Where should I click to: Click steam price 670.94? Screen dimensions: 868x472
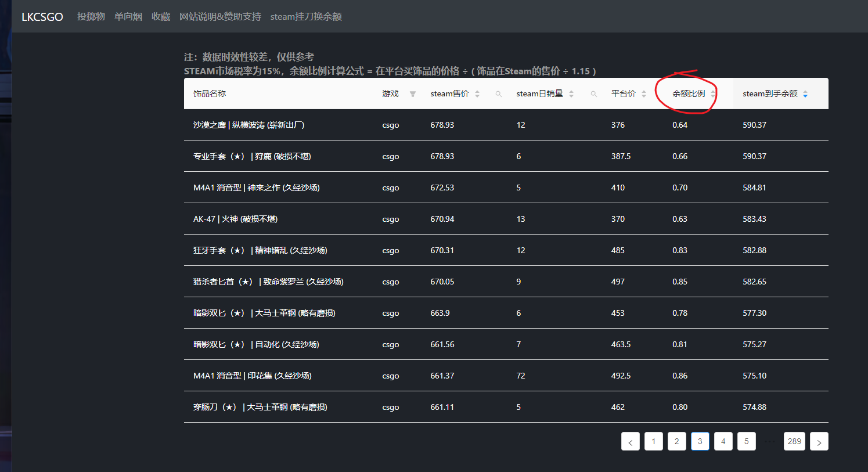point(442,219)
